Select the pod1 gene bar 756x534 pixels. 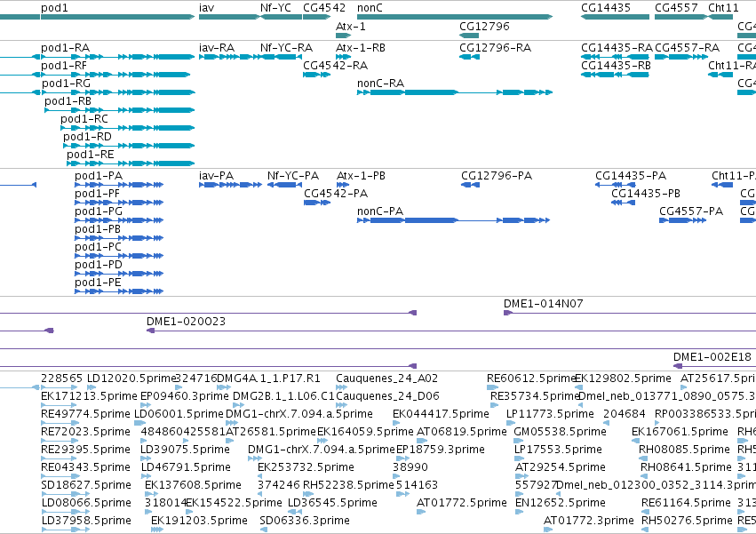point(117,17)
